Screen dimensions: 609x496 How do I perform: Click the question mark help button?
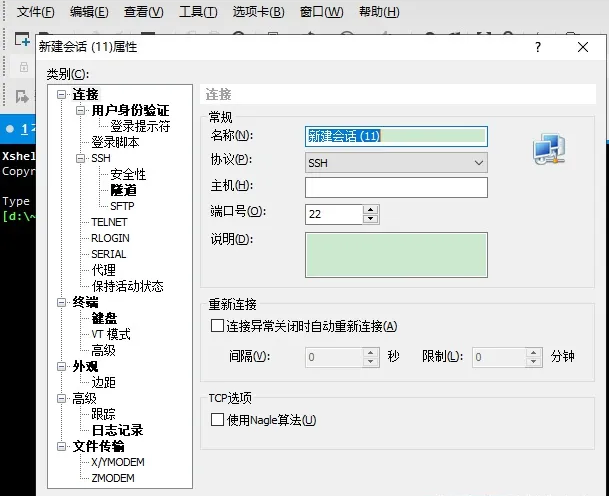[x=538, y=47]
